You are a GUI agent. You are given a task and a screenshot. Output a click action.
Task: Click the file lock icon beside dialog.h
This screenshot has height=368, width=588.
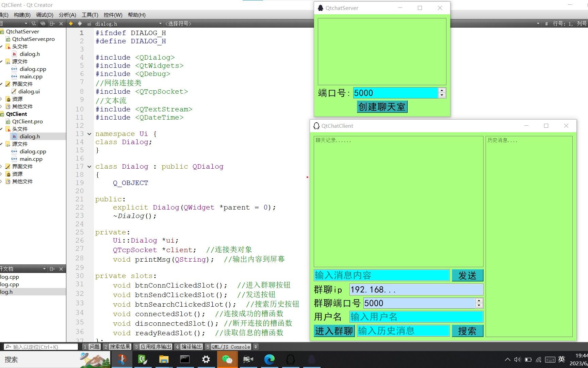point(89,24)
